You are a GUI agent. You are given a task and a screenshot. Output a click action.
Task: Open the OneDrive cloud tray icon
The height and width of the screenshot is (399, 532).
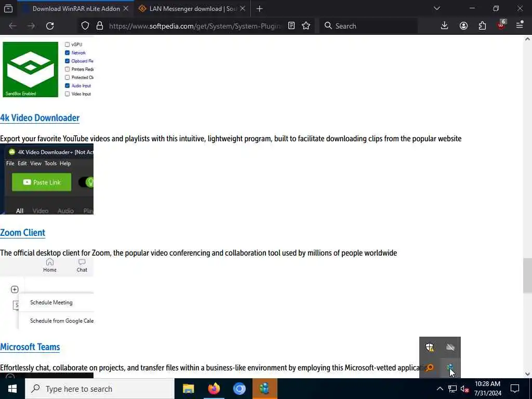click(450, 347)
